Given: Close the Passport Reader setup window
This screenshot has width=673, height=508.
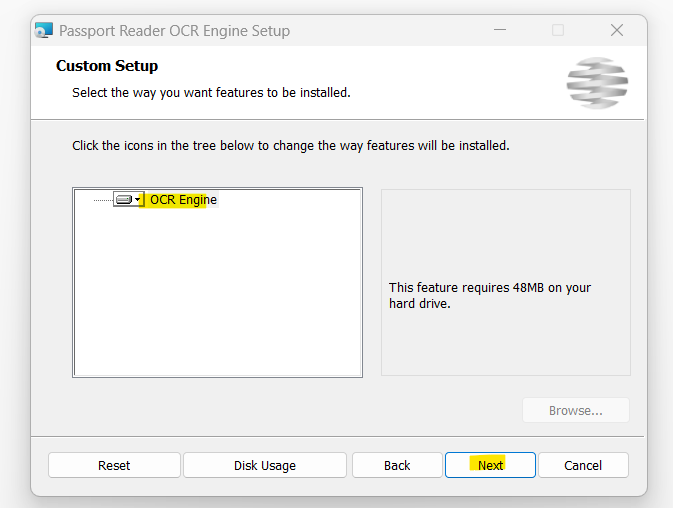Looking at the screenshot, I should click(617, 30).
